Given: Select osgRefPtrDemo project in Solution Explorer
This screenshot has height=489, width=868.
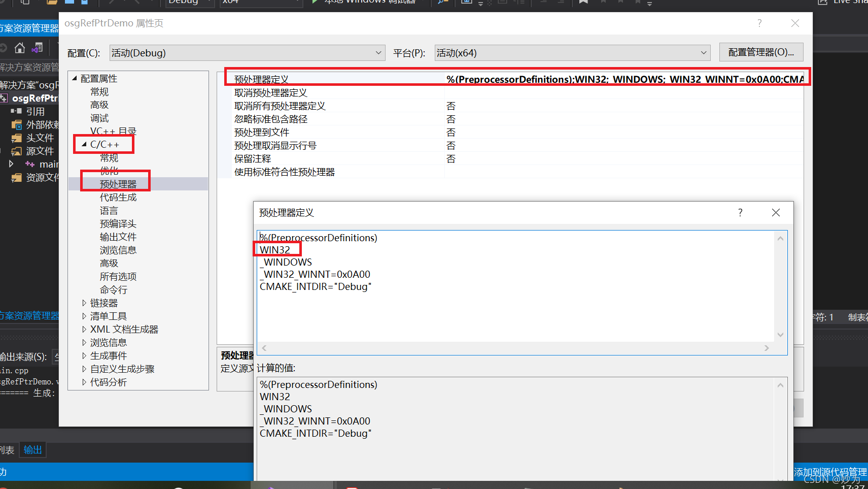Looking at the screenshot, I should pyautogui.click(x=34, y=98).
